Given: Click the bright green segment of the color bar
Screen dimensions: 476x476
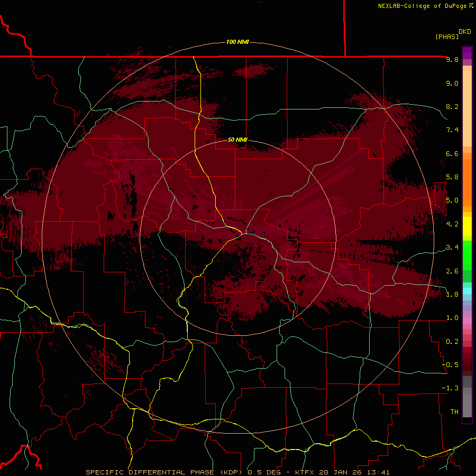Looking at the screenshot, I should pos(467,255).
